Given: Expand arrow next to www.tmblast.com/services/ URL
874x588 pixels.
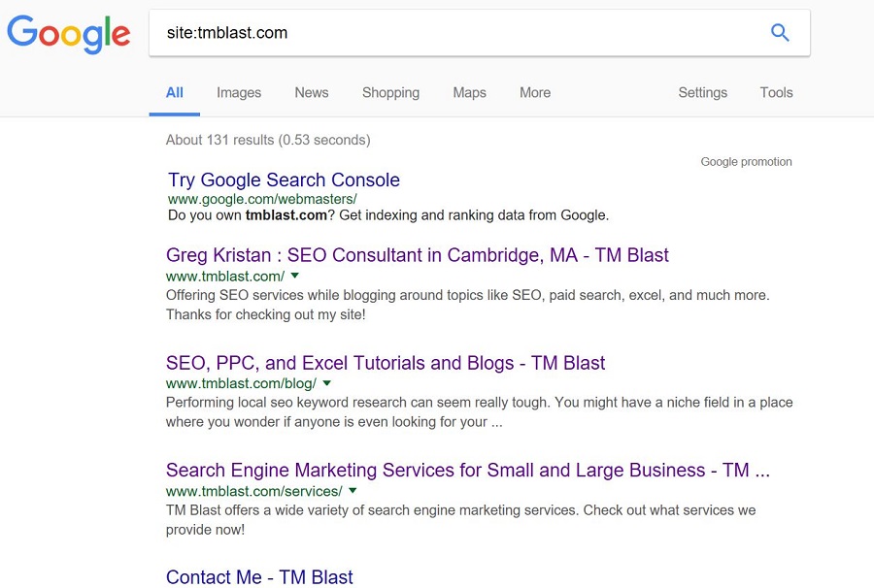Looking at the screenshot, I should [x=353, y=491].
